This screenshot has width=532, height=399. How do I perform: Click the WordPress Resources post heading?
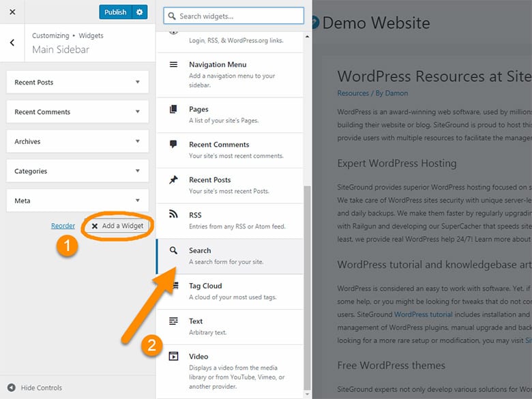pos(434,76)
